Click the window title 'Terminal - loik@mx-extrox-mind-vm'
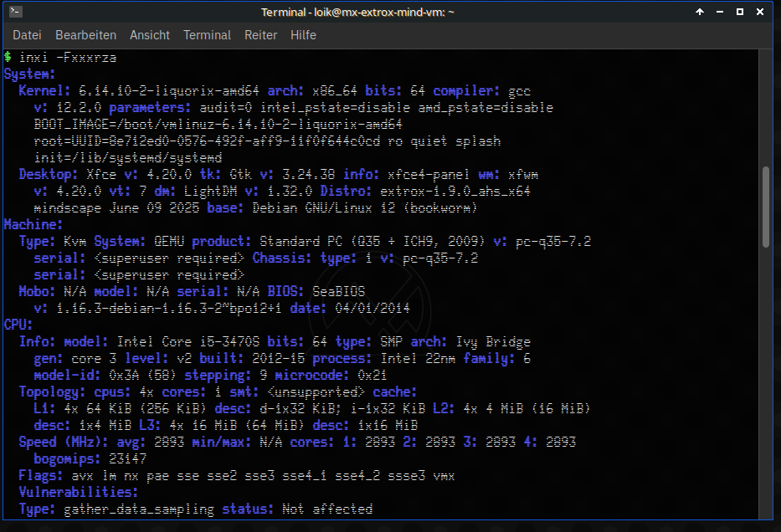 (357, 12)
